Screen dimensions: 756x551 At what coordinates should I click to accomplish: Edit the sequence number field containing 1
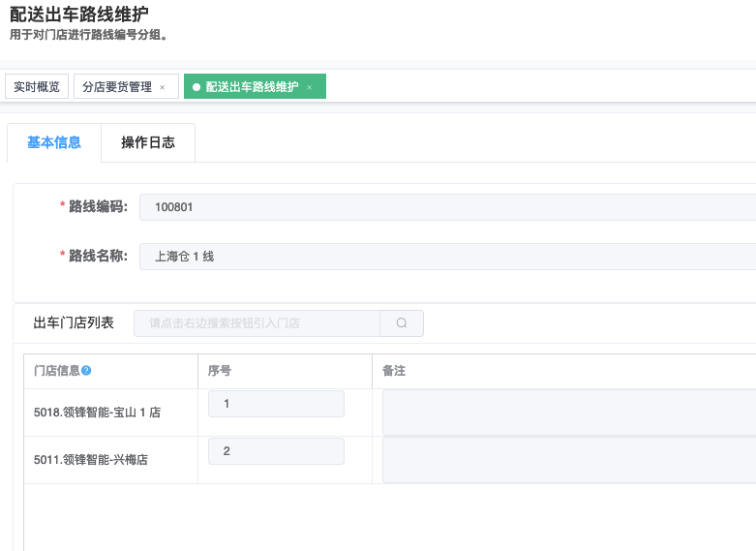click(x=276, y=404)
